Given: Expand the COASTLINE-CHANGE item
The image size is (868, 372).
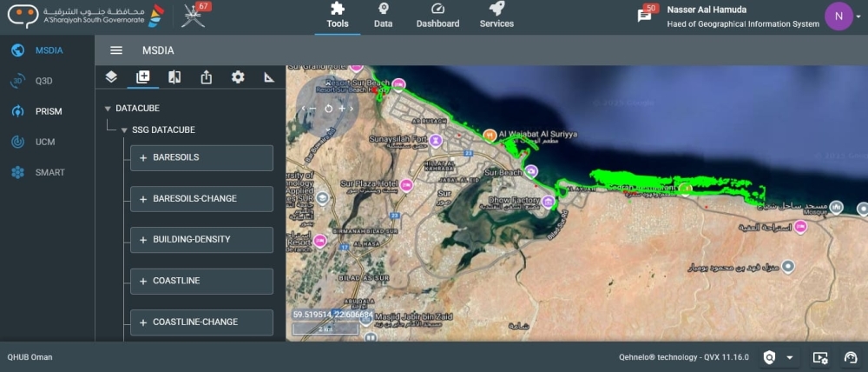Looking at the screenshot, I should (201, 322).
